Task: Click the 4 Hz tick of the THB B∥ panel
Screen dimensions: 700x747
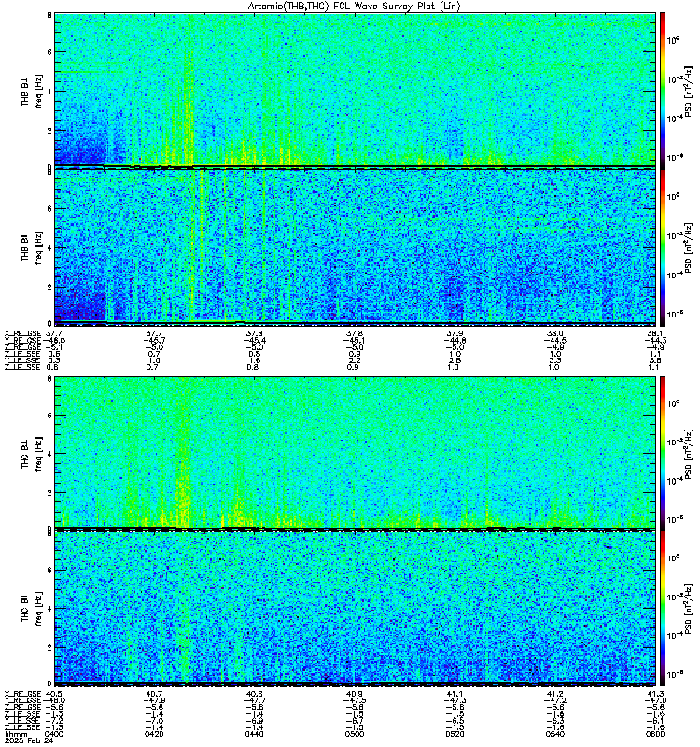Action: (x=49, y=247)
